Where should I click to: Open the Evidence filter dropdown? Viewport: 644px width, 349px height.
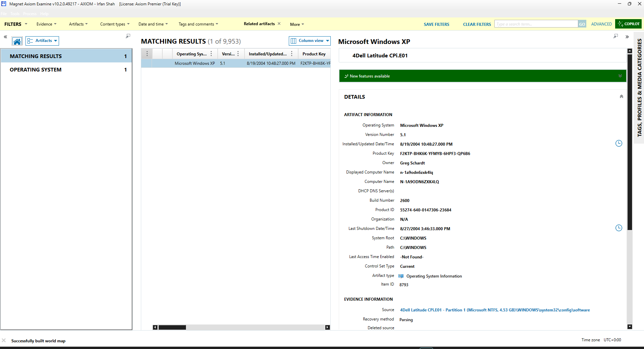tap(46, 24)
